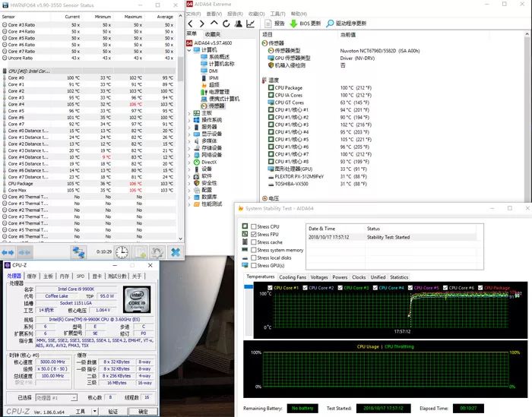The width and height of the screenshot is (532, 417).
Task: Click the CPU-Z tools (工具) button
Action: [x=81, y=412]
